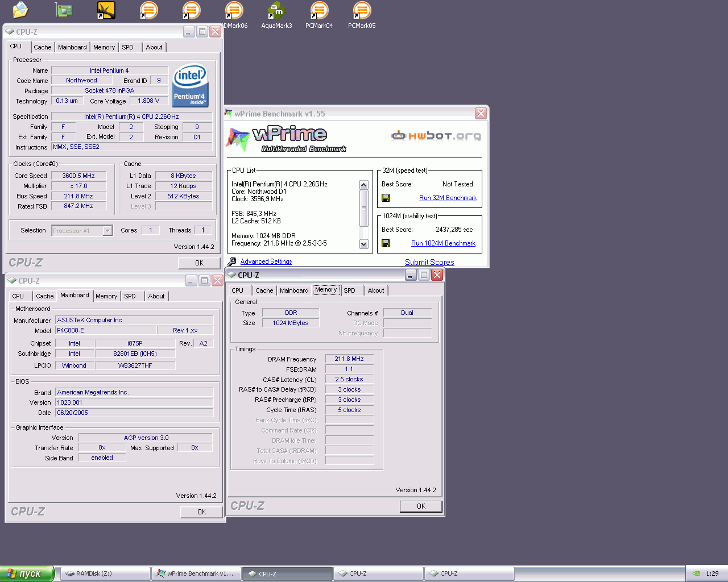This screenshot has height=582, width=728.
Task: Click the Core Speed value 3600.5 MHz
Action: [78, 176]
